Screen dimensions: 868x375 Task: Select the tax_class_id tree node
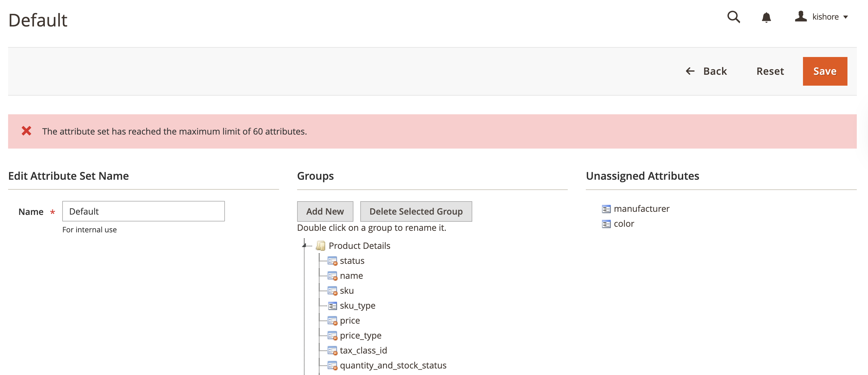(363, 350)
